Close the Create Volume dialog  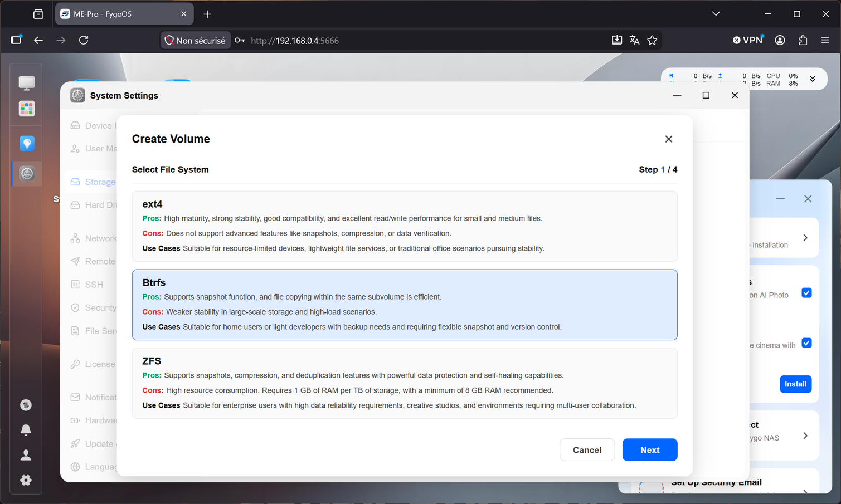tap(669, 139)
